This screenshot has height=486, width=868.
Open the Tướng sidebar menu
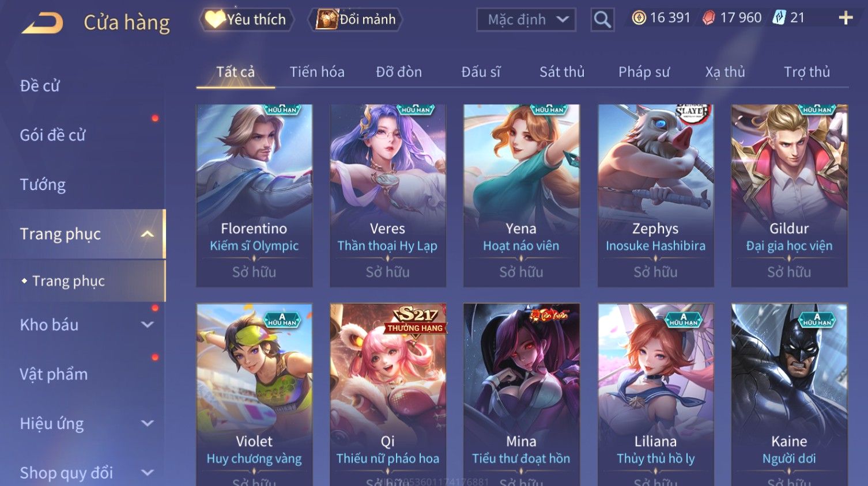click(43, 185)
